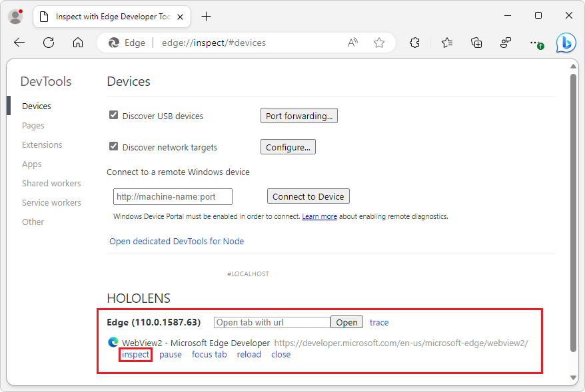Screen dimensions: 585x392
Task: Add this page to favorites via star icon
Action: 379,42
